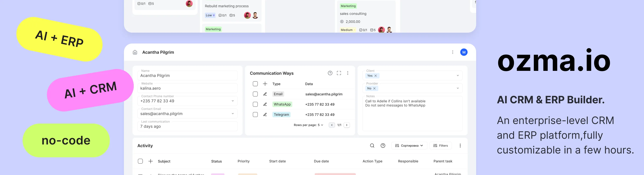644x175 pixels.
Task: Sort by the Due date column
Action: pos(321,161)
